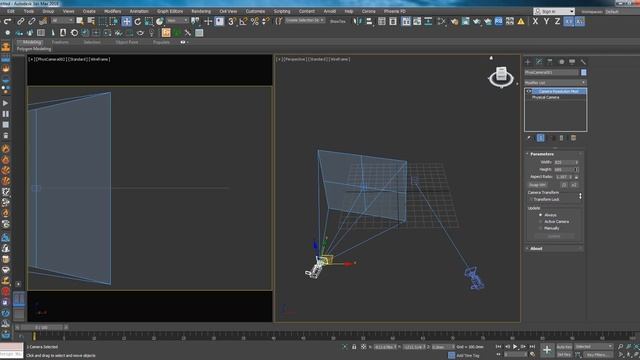This screenshot has height=360, width=640.
Task: Toggle the Angle Snap icon
Action: (243, 21)
